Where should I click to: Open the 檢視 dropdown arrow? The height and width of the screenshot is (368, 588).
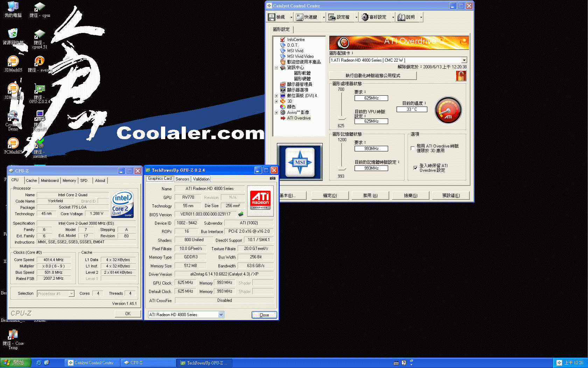(x=291, y=17)
